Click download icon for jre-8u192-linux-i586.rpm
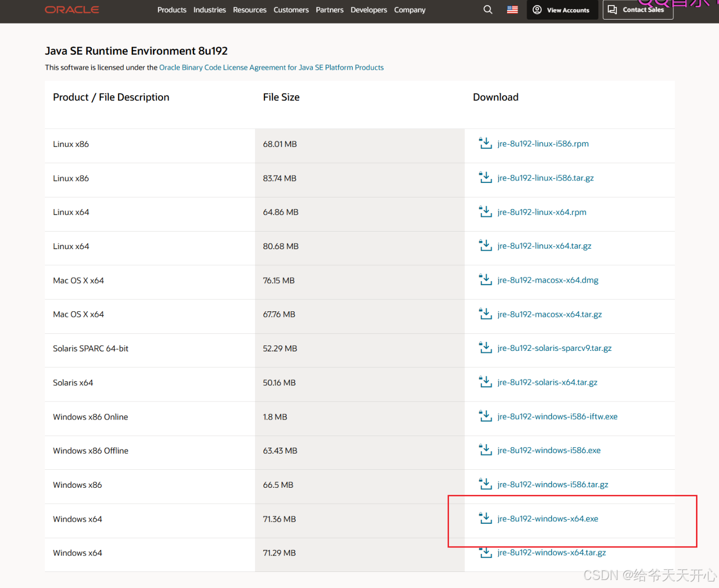 tap(485, 143)
